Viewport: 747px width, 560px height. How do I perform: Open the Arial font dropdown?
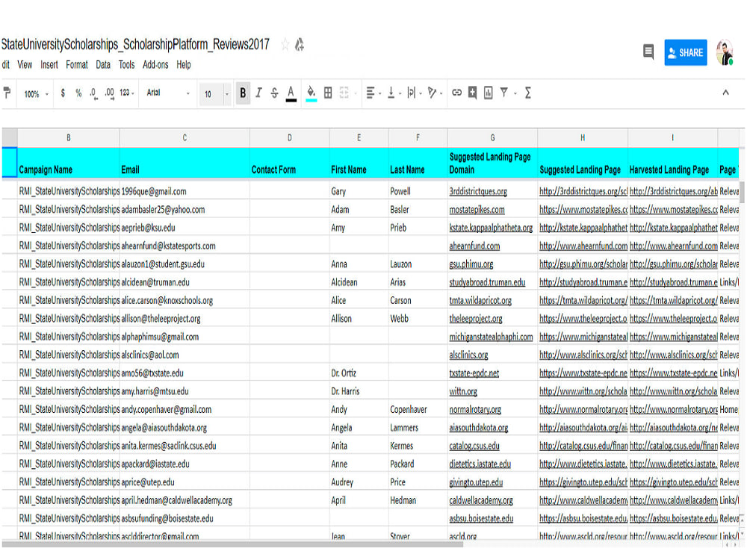tap(168, 93)
